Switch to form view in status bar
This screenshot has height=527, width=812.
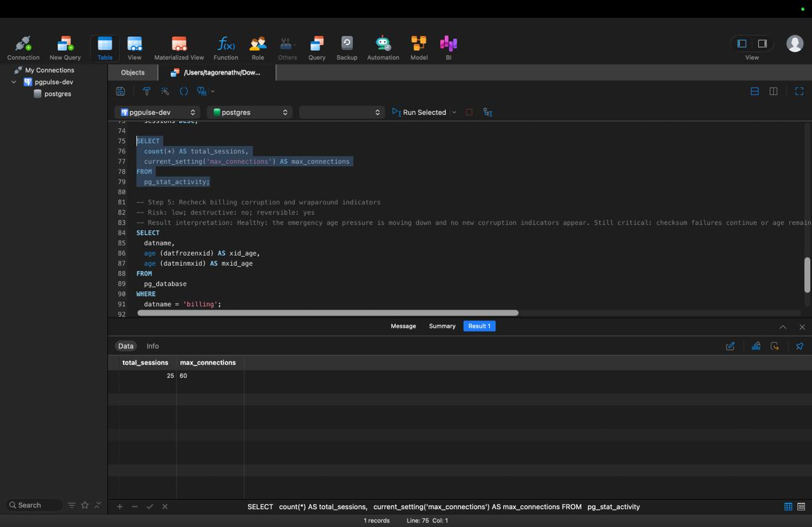point(801,507)
